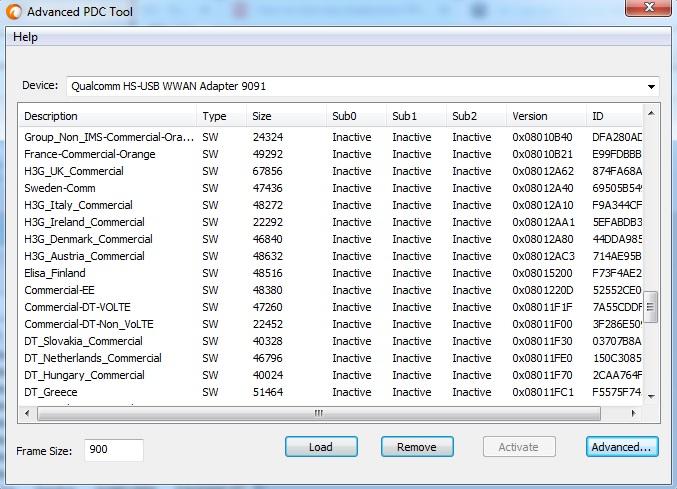This screenshot has width=677, height=489.
Task: Select the H3G_UK_Commercial row
Action: (74, 171)
